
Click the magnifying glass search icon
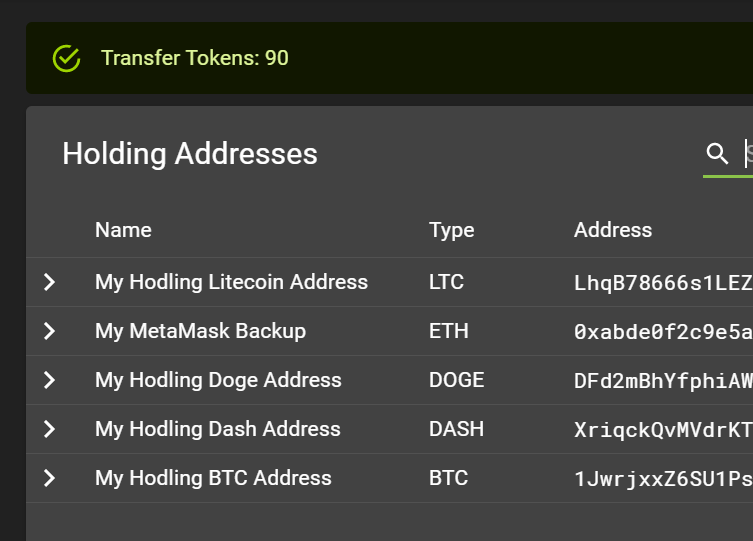(717, 154)
